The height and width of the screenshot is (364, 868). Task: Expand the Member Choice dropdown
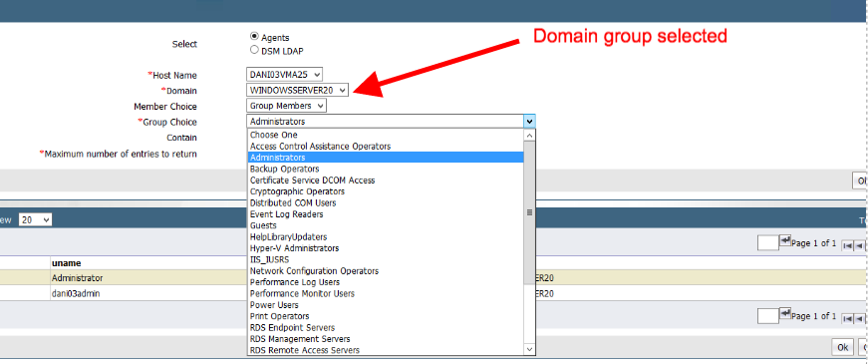coord(286,106)
